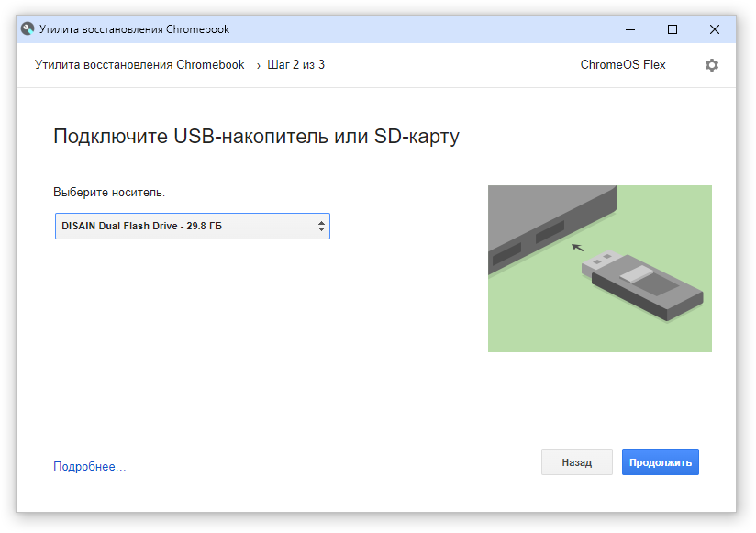Open the Подробнее… help link

[90, 467]
